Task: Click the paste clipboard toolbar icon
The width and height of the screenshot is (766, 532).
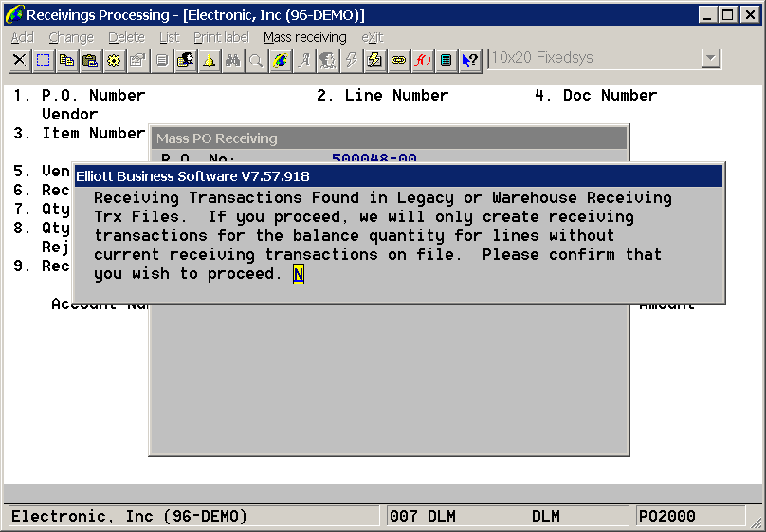Action: tap(90, 61)
